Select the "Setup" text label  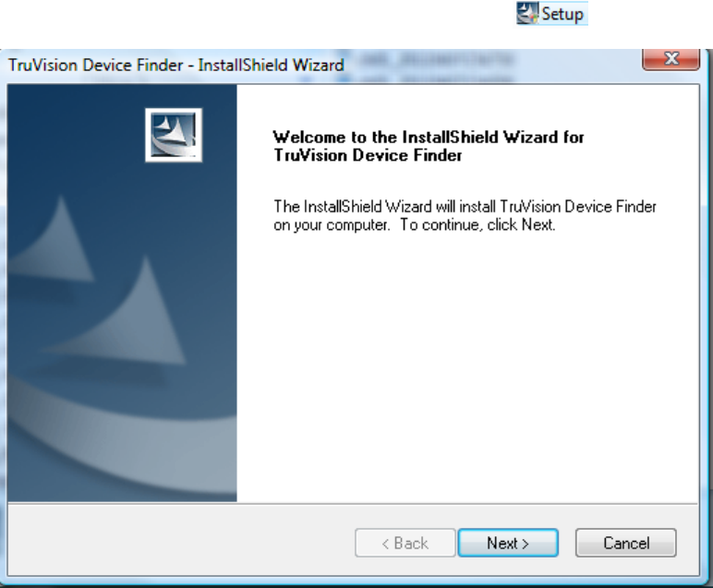pos(562,14)
